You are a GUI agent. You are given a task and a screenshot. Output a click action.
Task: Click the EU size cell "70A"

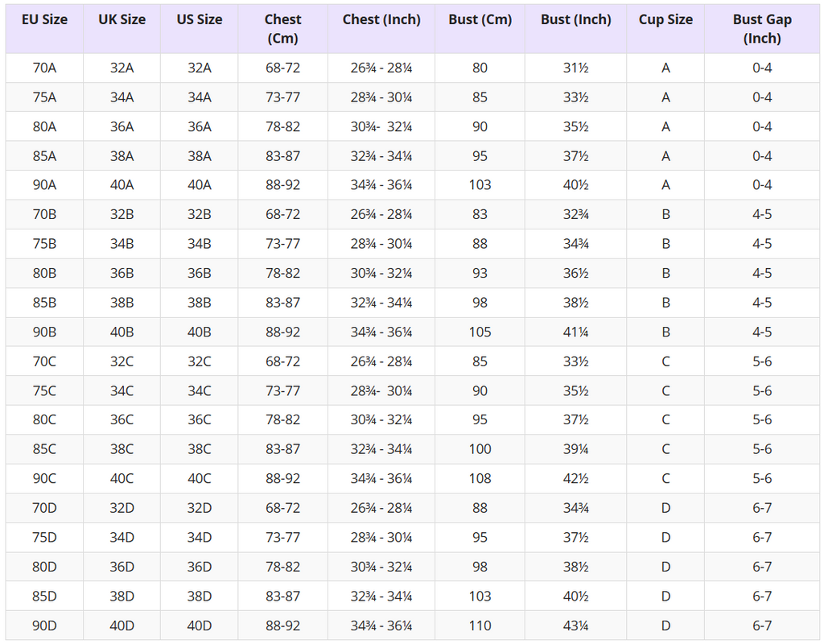[45, 68]
